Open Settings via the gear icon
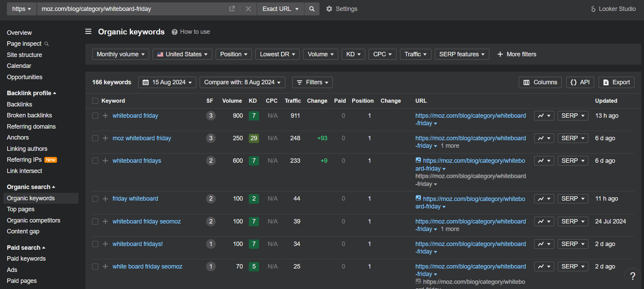Image resolution: width=644 pixels, height=289 pixels. 329,9
